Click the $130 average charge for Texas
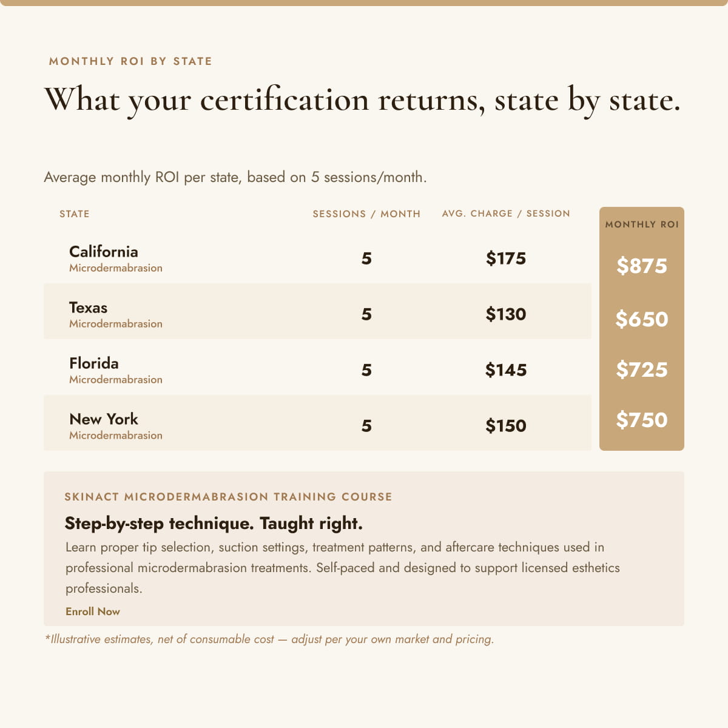 point(506,314)
